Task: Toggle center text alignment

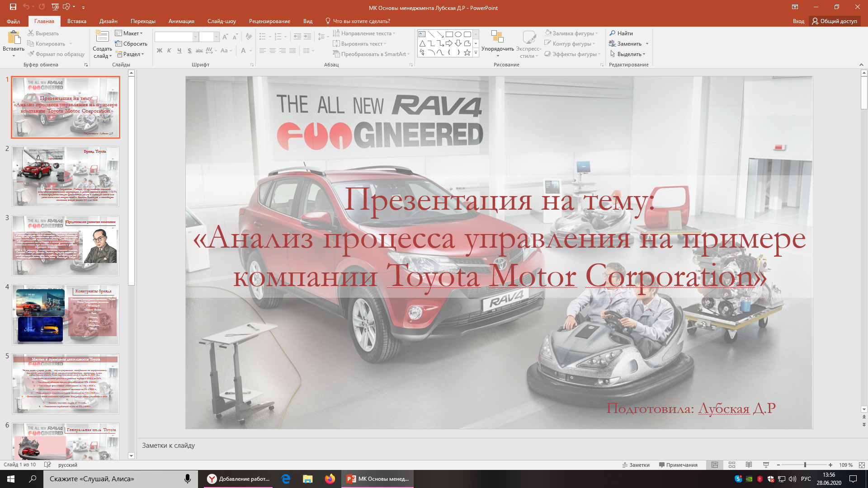Action: click(x=273, y=51)
